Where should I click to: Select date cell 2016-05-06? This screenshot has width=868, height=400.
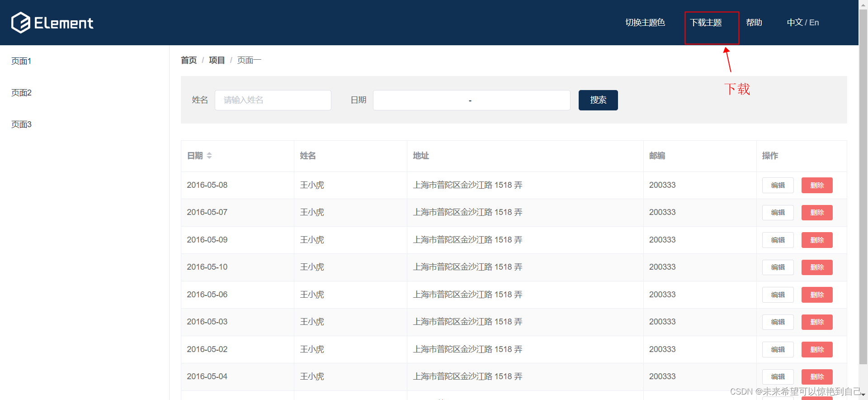pyautogui.click(x=207, y=295)
